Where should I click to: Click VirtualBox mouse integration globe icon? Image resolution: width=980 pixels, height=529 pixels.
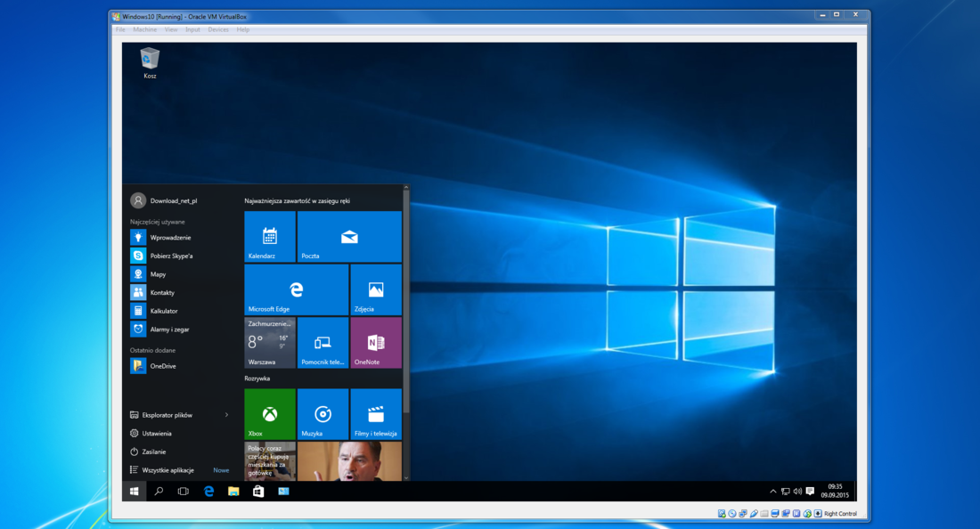tap(807, 513)
